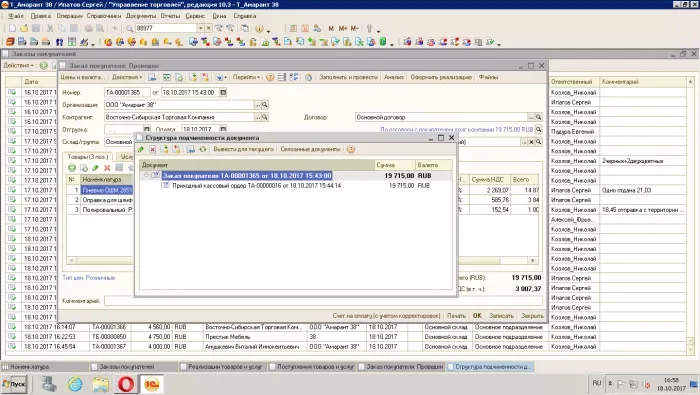This screenshot has height=395, width=700.
Task: Select Приходный кассовый ордер TA-00000016 row
Action: click(295, 185)
